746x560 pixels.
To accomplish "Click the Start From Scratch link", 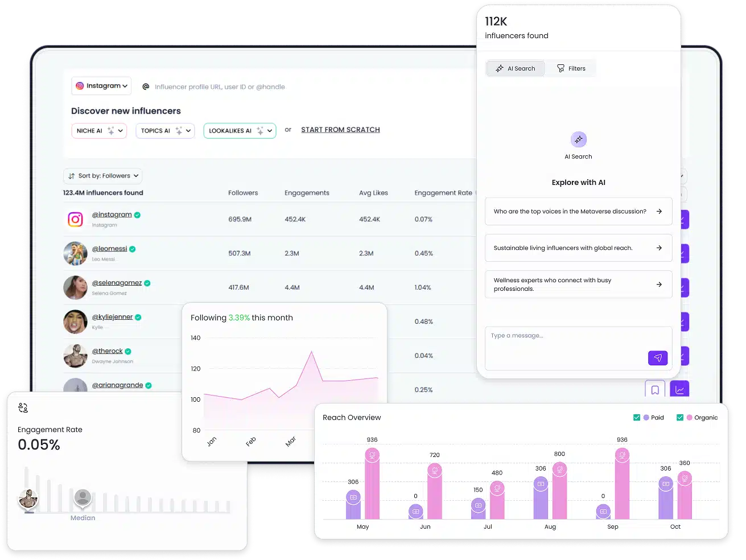I will (x=340, y=130).
